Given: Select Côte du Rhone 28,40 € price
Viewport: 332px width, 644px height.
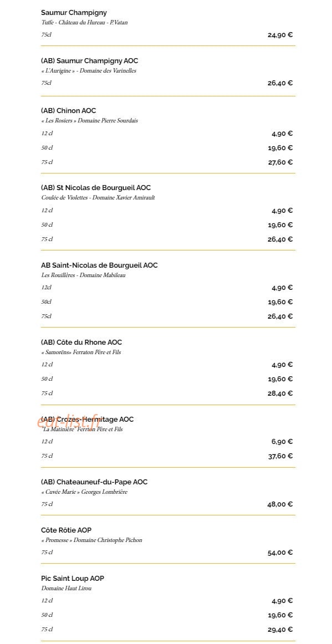Looking at the screenshot, I should coord(280,393).
